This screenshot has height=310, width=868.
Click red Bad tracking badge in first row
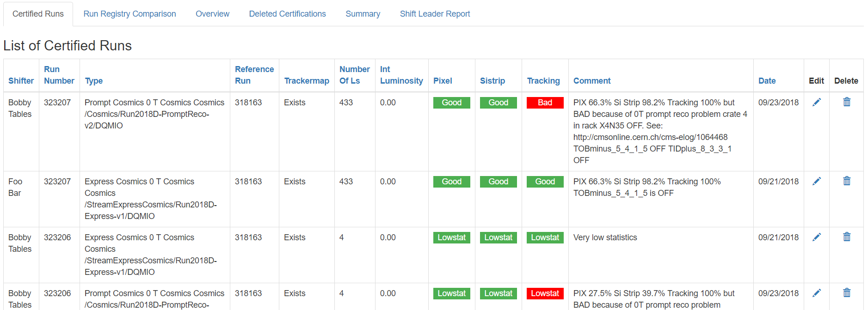coord(545,103)
